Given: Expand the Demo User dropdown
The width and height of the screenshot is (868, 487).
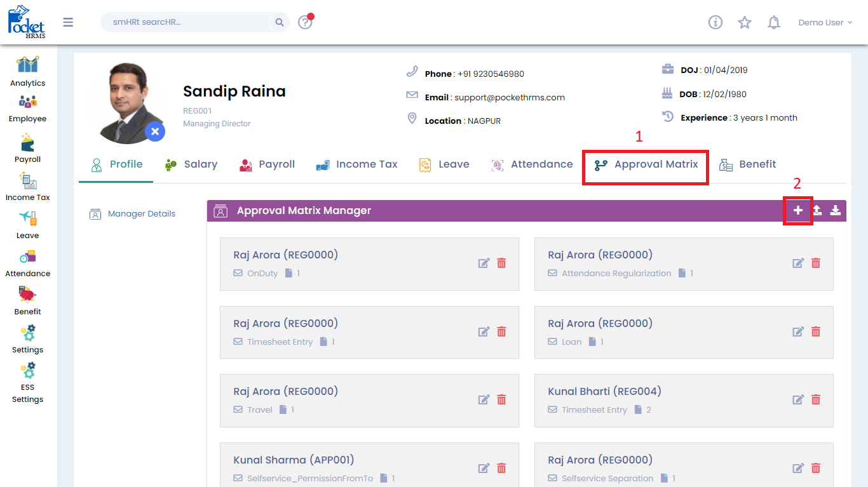Looking at the screenshot, I should point(825,23).
